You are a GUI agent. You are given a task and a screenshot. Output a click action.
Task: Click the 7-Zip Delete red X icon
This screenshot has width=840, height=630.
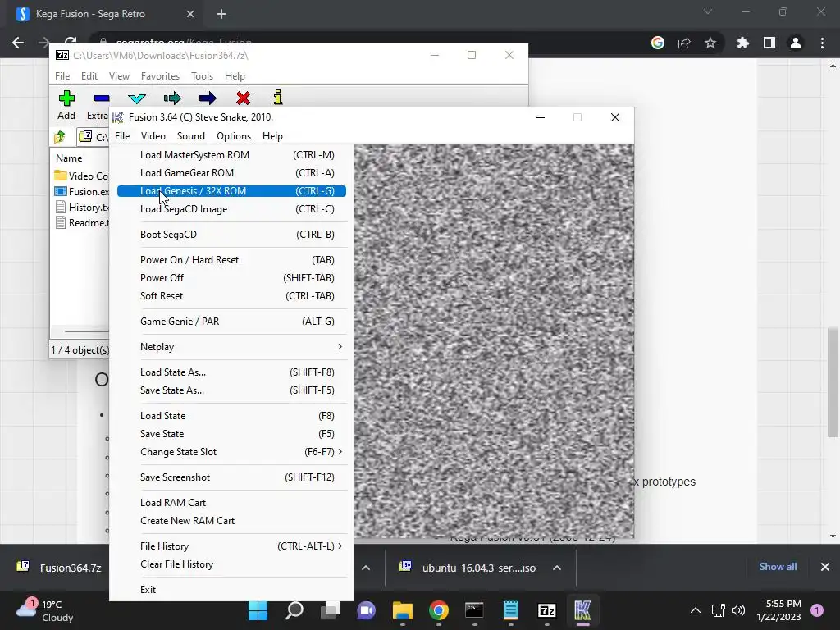coord(243,98)
